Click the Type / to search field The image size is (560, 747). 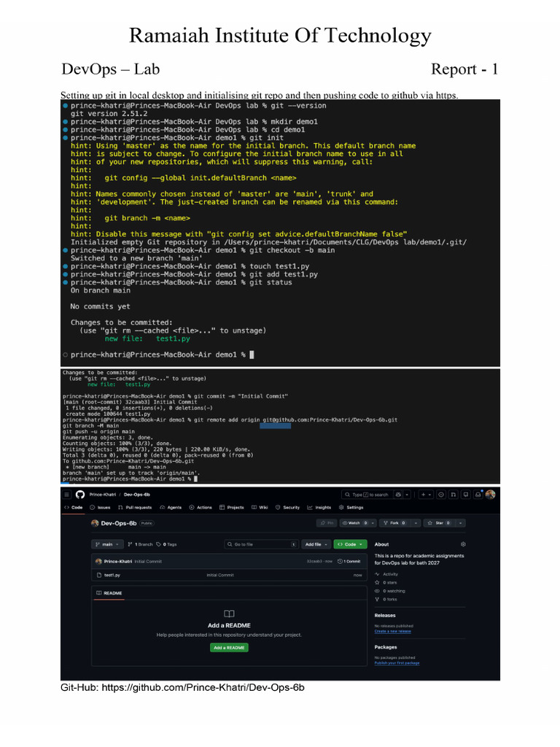pyautogui.click(x=367, y=495)
